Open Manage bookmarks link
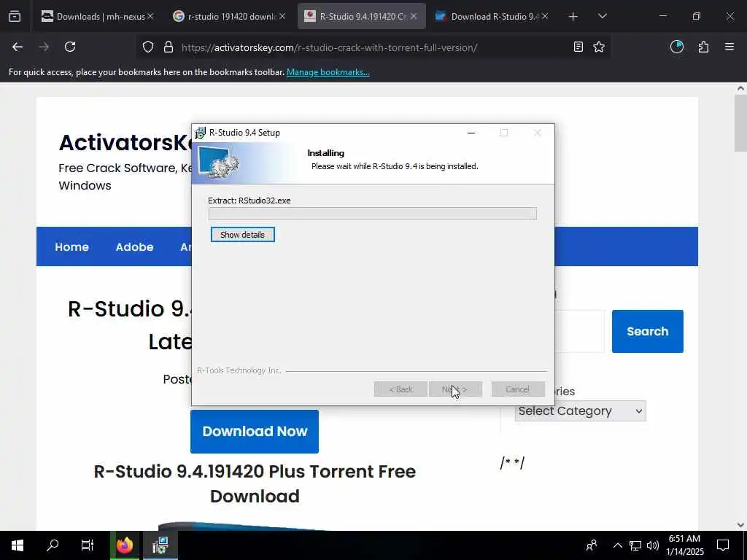This screenshot has height=560, width=747. coord(328,72)
